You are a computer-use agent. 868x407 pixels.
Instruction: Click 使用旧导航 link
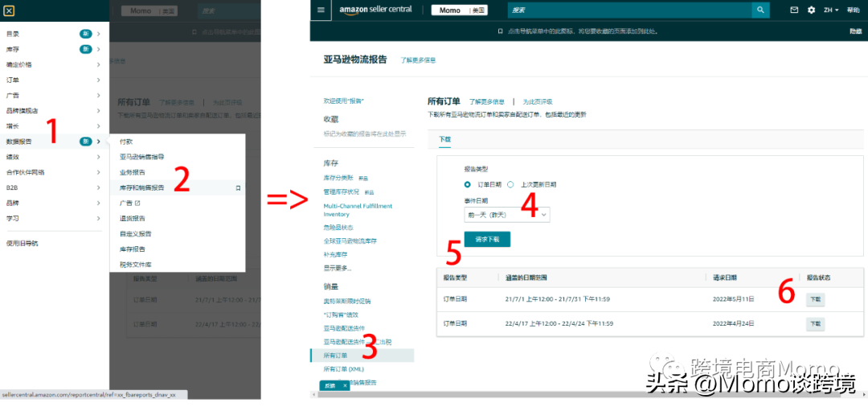[23, 243]
